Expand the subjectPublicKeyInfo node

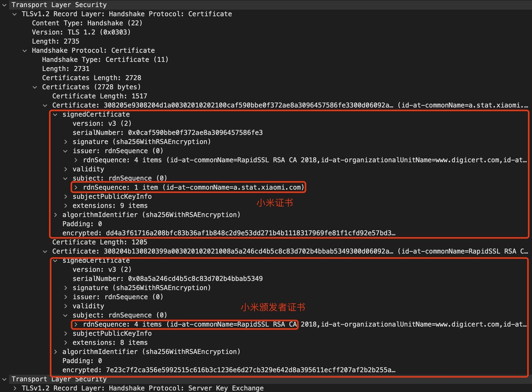[x=65, y=196]
